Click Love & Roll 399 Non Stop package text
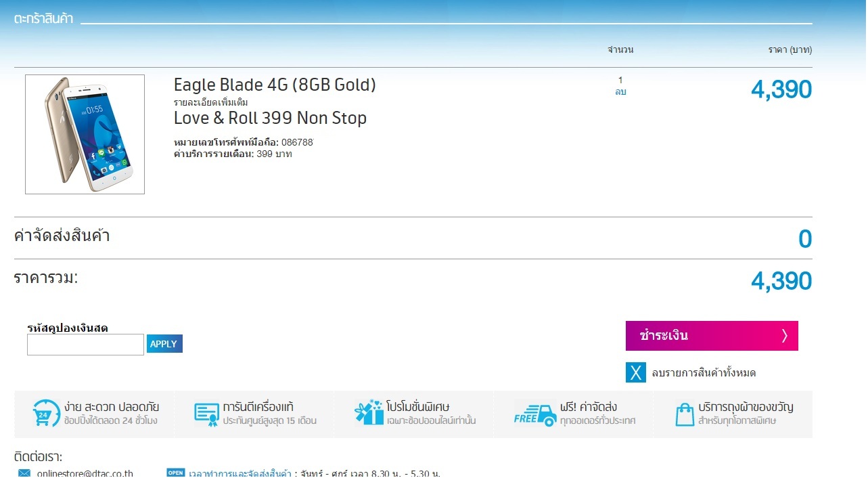The width and height of the screenshot is (868, 478). (270, 118)
